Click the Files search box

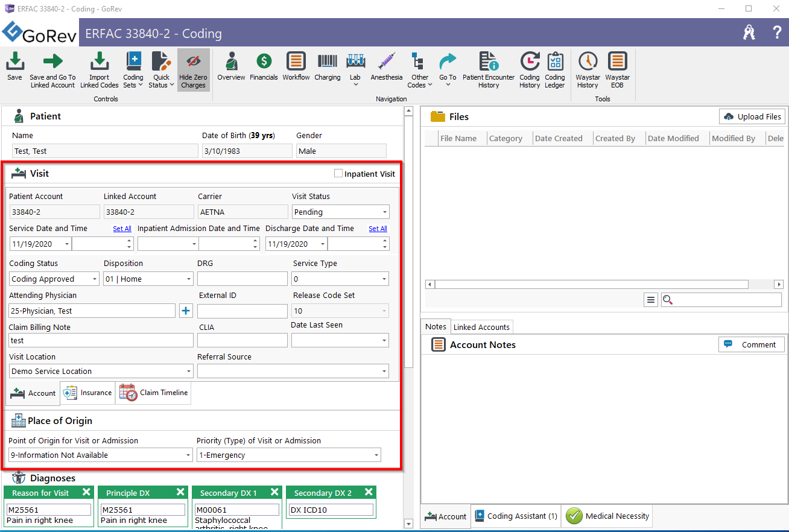721,300
